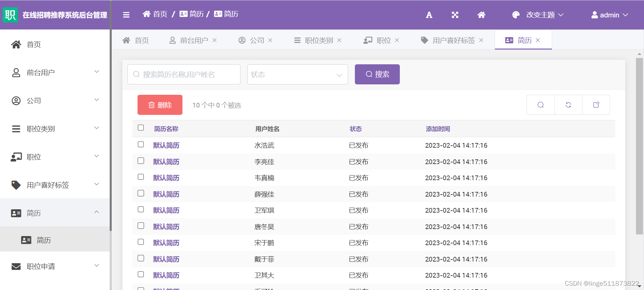Close the 用户喜好标签 tab
644x290 pixels.
481,40
